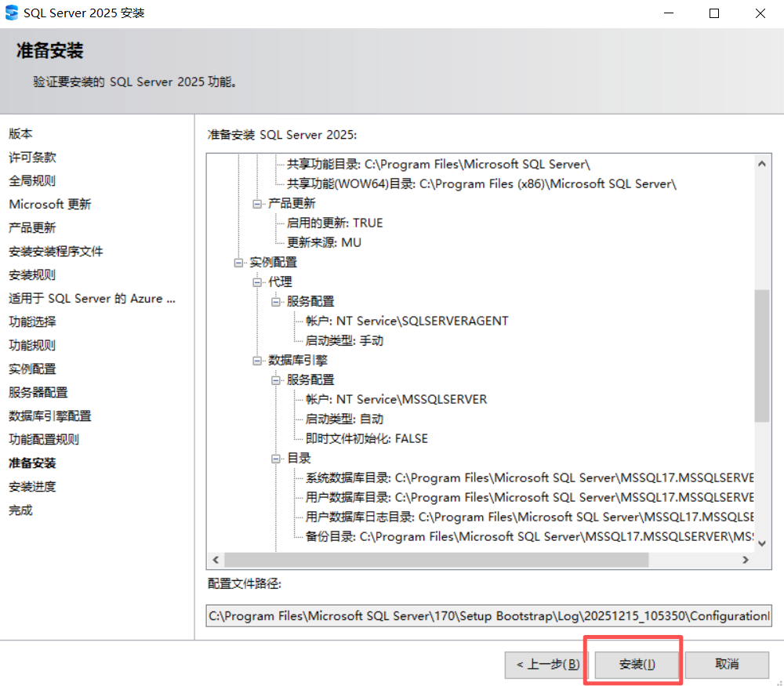
Task: Click the 配置文件路径 text field
Action: pyautogui.click(x=488, y=615)
